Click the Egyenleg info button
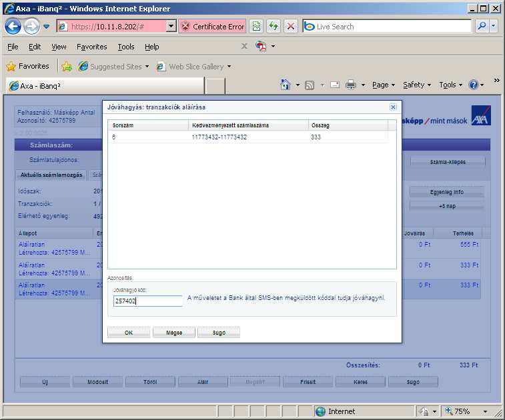505x420 pixels. coord(447,192)
